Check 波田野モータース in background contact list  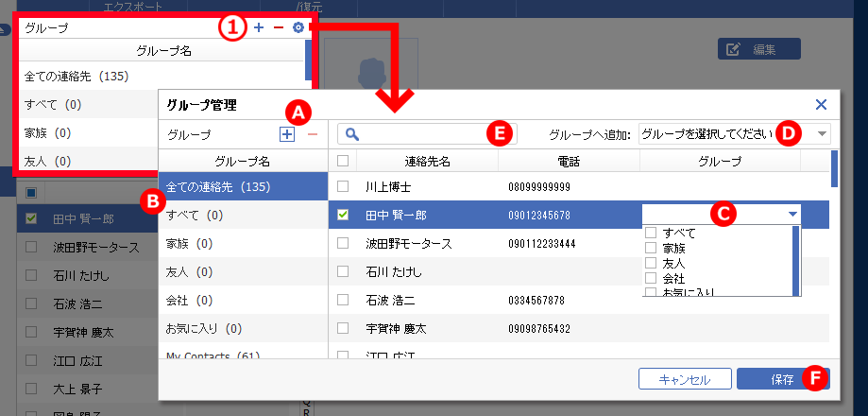(31, 247)
